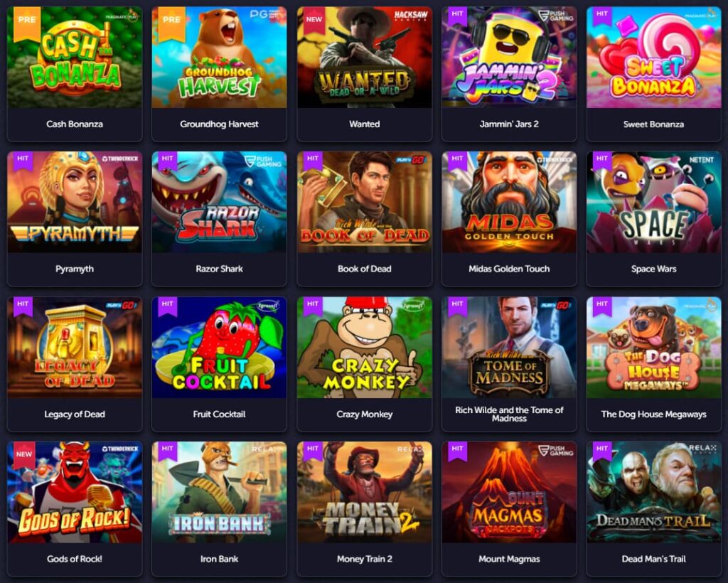Open the Fruit Cocktail strawberry thumbnail
This screenshot has width=728, height=583.
click(219, 348)
